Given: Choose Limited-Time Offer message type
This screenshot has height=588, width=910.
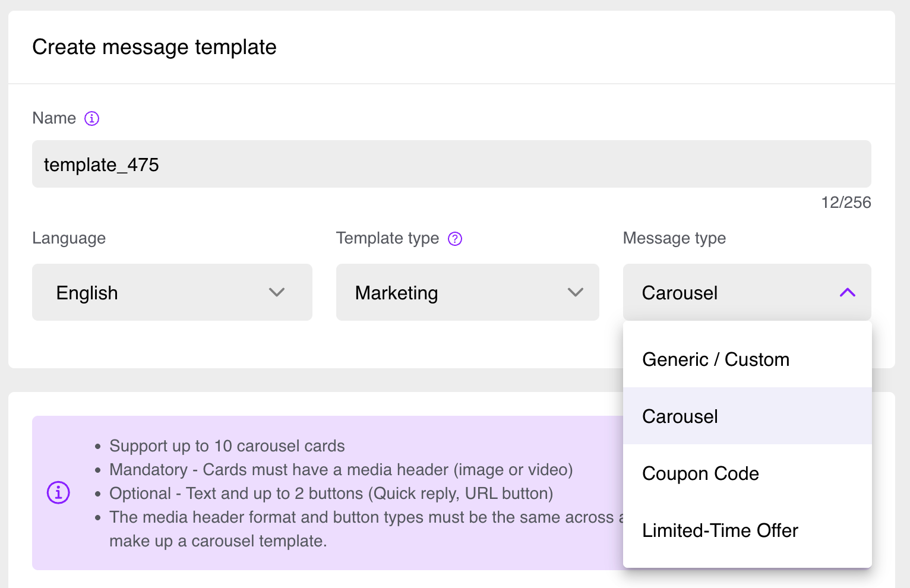Looking at the screenshot, I should 747,530.
